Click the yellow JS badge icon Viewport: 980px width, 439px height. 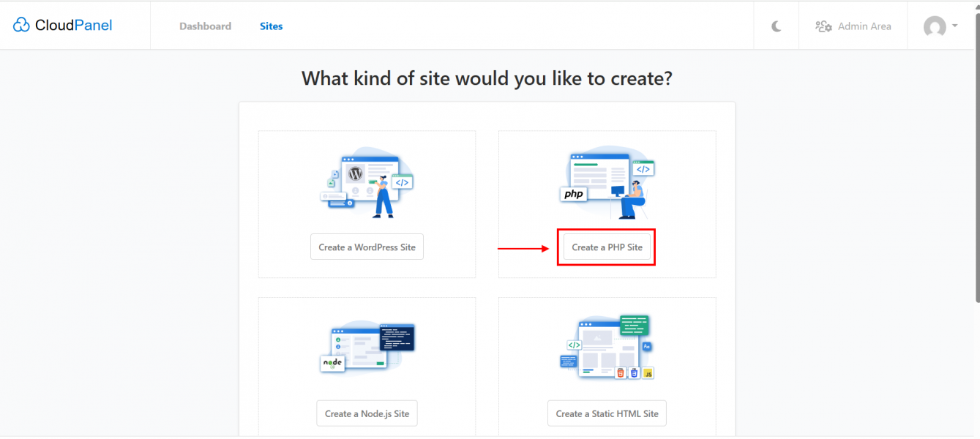(x=648, y=373)
